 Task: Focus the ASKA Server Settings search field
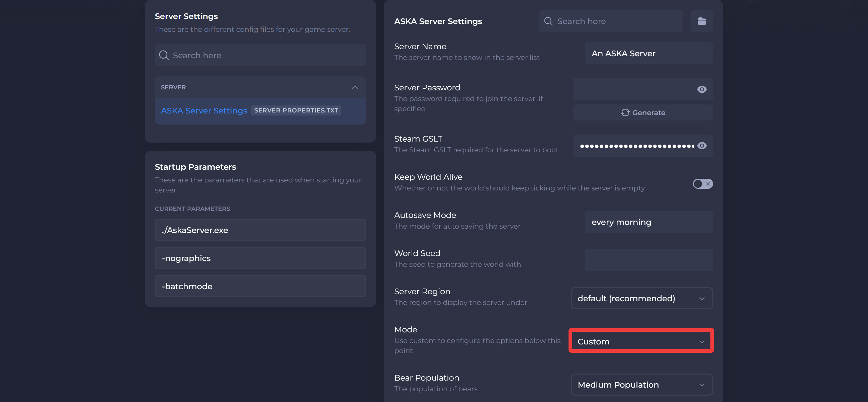pos(611,21)
